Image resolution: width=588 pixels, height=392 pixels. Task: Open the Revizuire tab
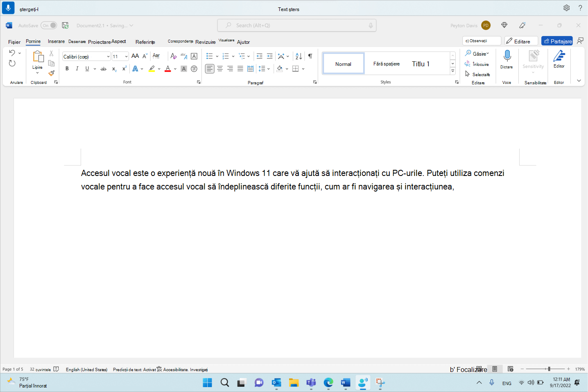coord(206,42)
